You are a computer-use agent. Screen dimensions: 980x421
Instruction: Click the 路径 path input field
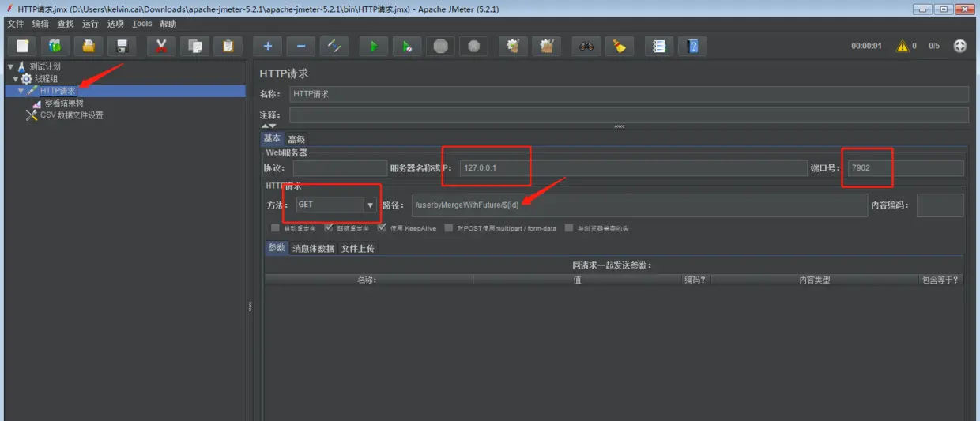coord(640,205)
